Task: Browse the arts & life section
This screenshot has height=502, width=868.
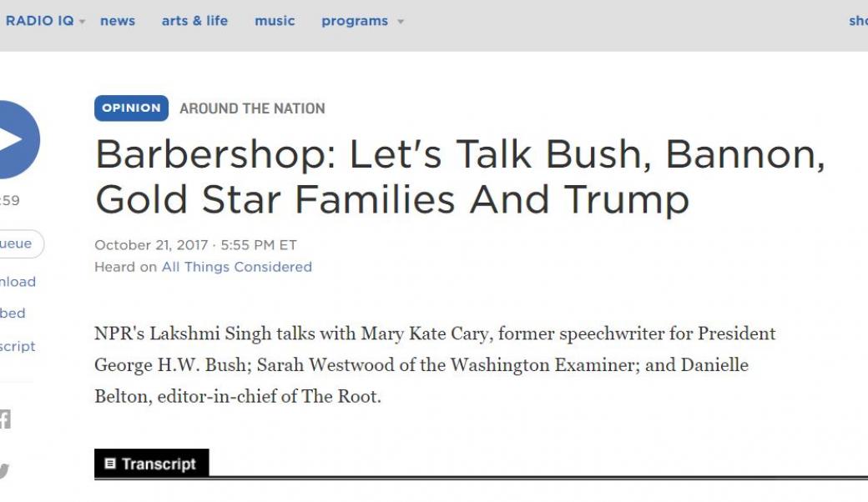Action: coord(194,20)
